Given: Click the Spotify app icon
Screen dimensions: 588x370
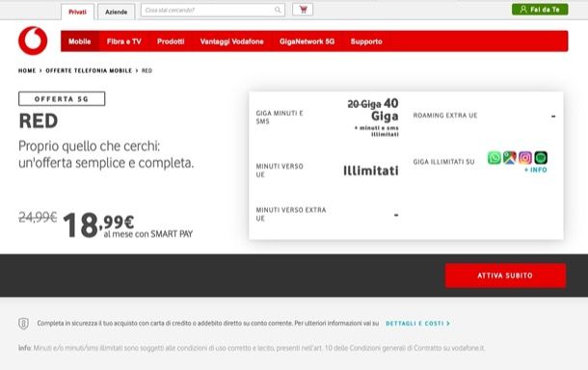Looking at the screenshot, I should 541,158.
